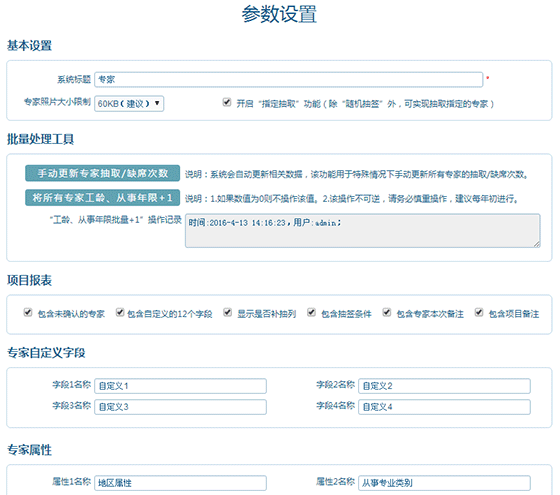Viewport: 560px width, 495px height.
Task: Click the 说明：系统会自动更新相关数据 text
Action: [356, 174]
